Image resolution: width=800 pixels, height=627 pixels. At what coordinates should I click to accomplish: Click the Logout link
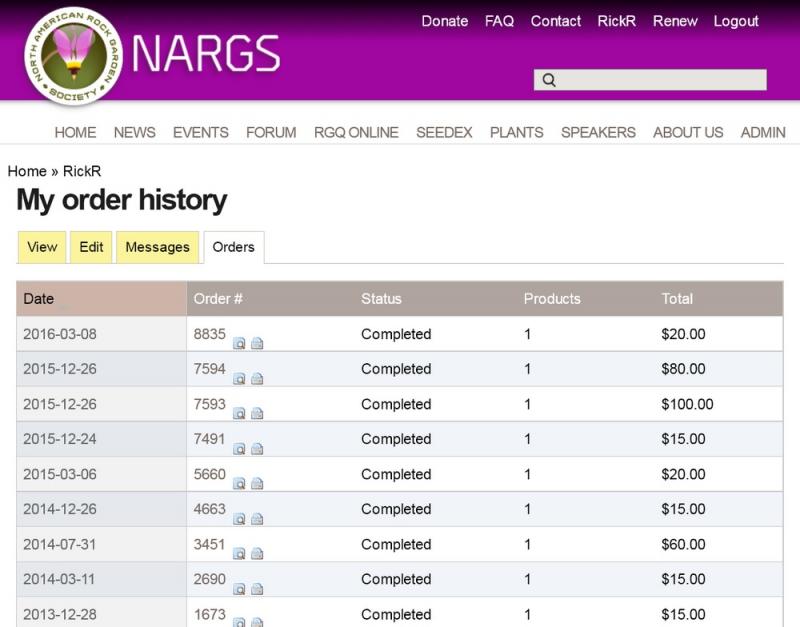click(x=736, y=21)
